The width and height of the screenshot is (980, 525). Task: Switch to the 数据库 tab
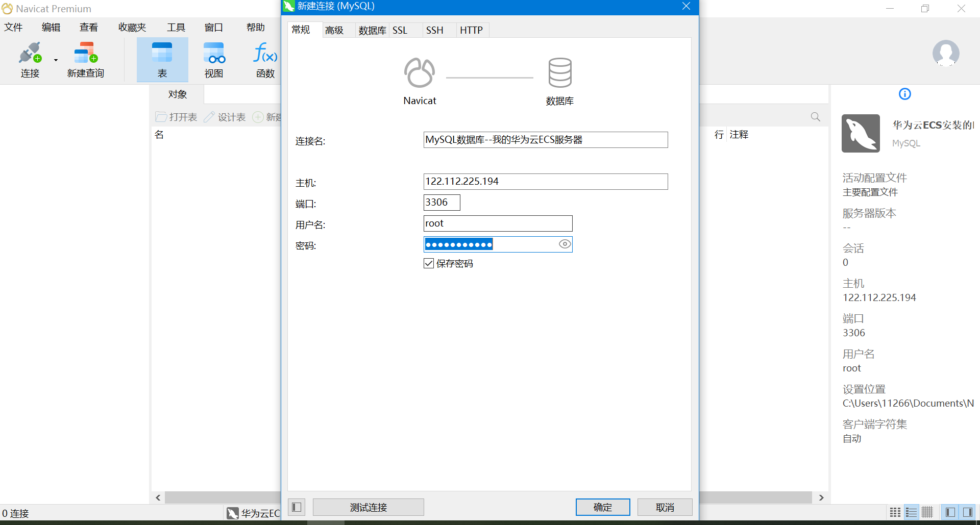372,30
